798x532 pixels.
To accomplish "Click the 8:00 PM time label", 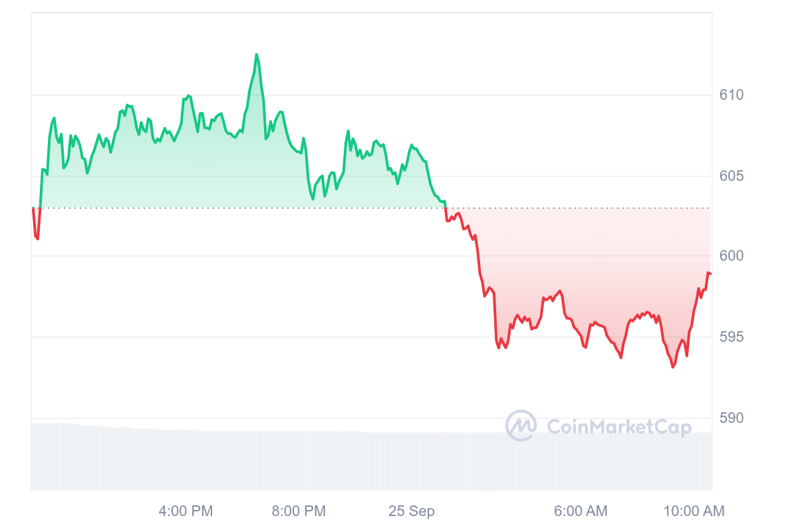I will 299,511.
